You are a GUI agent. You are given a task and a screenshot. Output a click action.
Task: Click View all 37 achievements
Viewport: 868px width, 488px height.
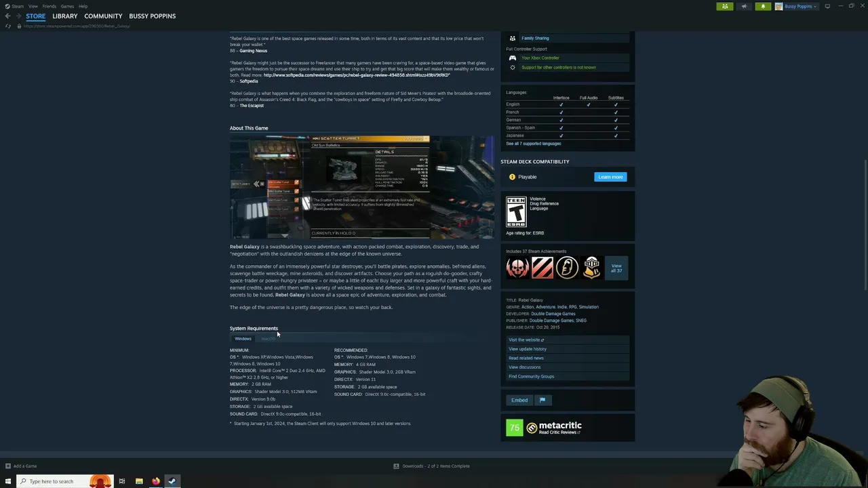616,268
